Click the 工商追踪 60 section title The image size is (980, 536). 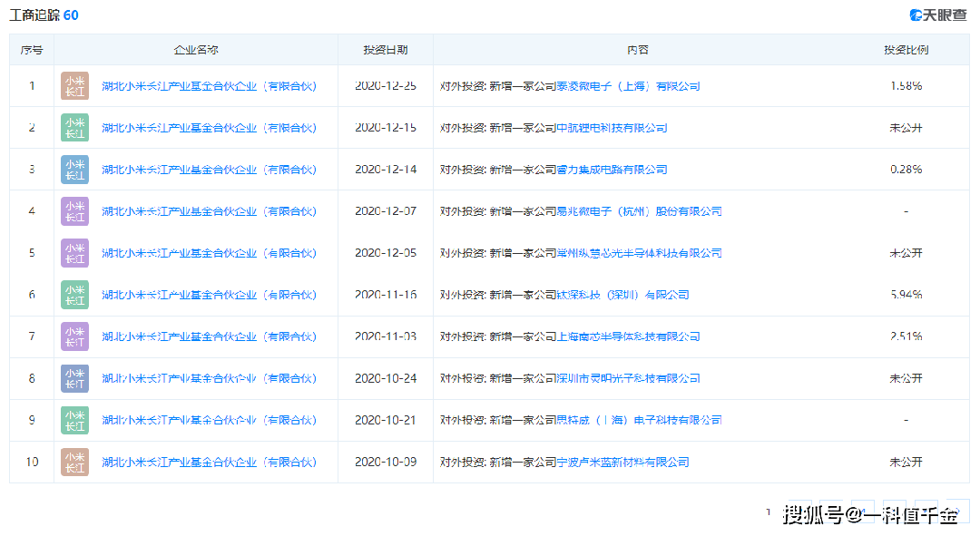click(44, 15)
